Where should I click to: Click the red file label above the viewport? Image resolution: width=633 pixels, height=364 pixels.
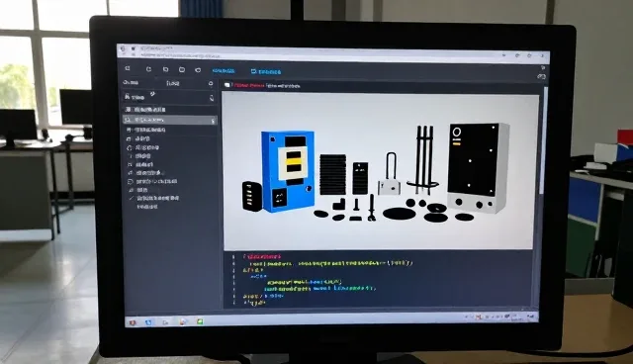click(x=249, y=85)
